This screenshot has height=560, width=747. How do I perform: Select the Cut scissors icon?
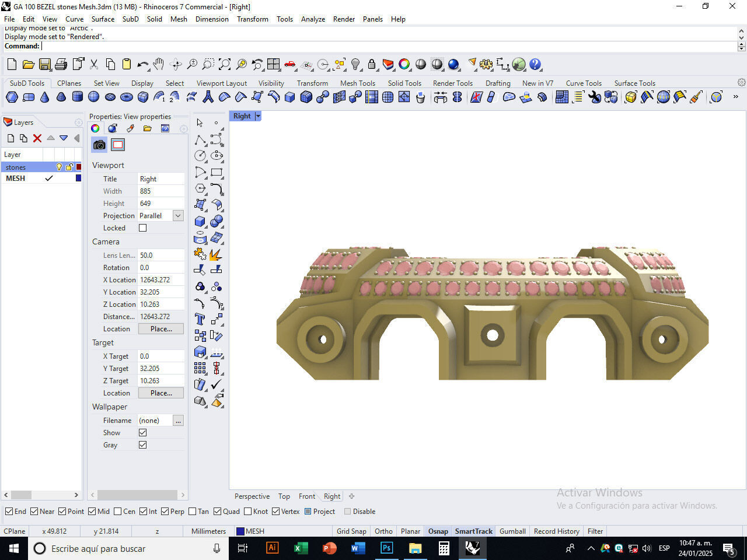[x=94, y=65]
